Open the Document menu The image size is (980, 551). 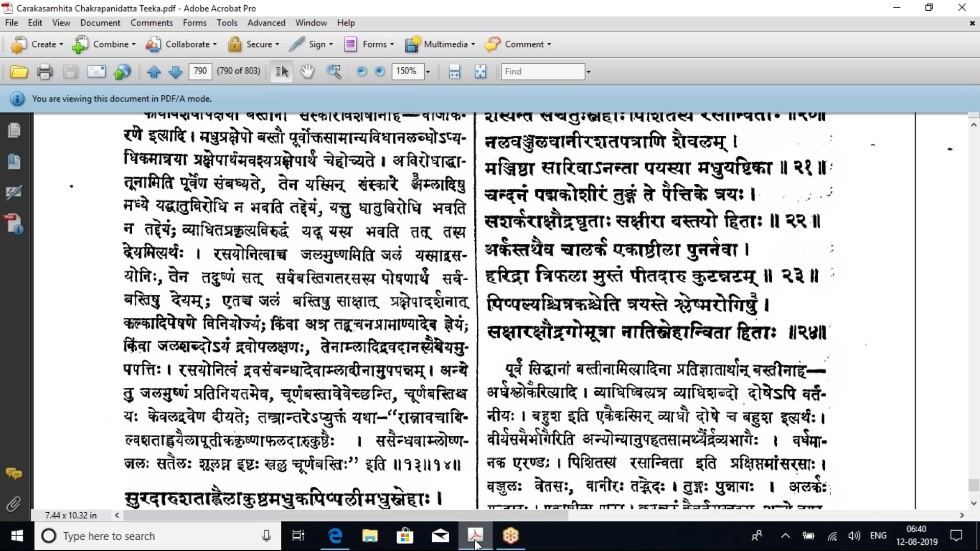tap(100, 23)
